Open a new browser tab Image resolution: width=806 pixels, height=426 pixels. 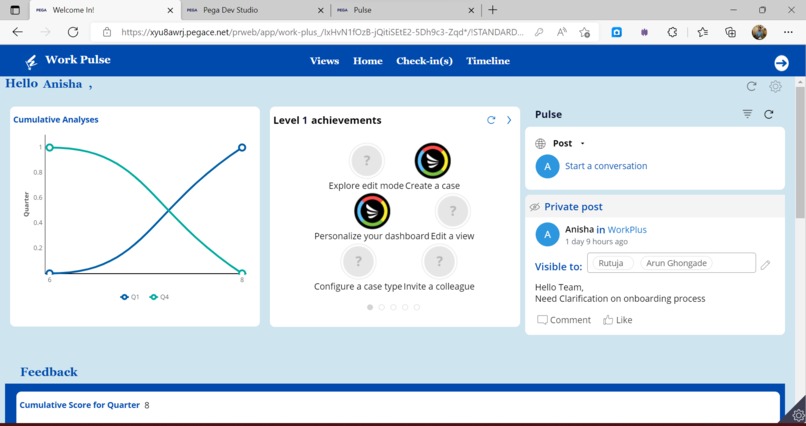point(492,10)
